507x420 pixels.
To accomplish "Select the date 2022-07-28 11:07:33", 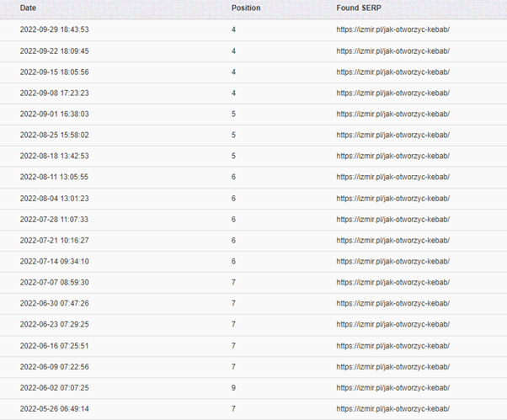I will click(x=54, y=220).
